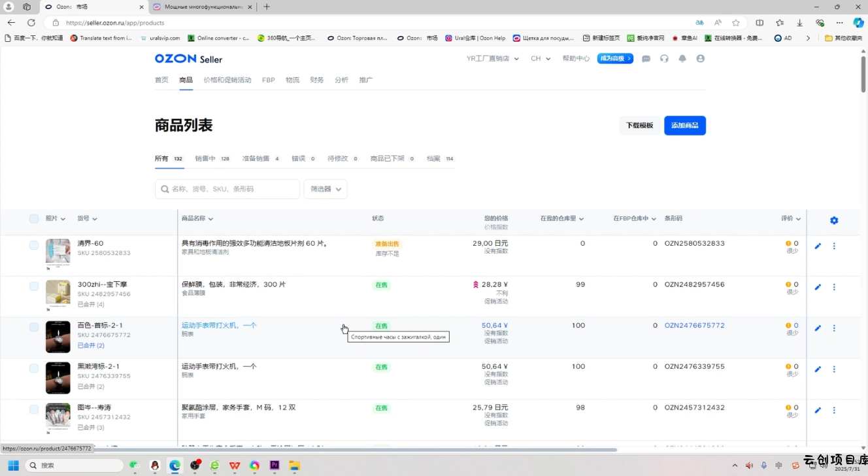
Task: Click the horizontal scrollbar under the table
Action: [353, 450]
